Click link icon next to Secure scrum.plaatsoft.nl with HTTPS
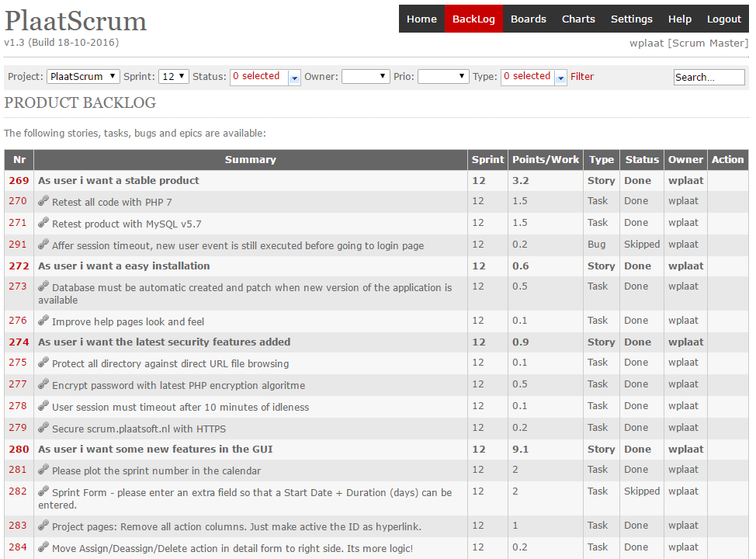 [43, 427]
